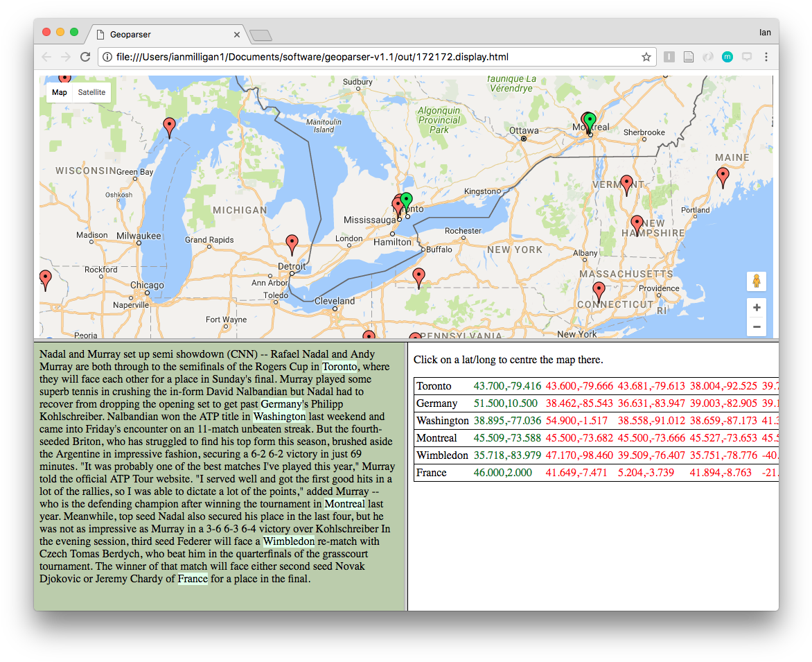
Task: Select the Map view button
Action: coord(59,92)
